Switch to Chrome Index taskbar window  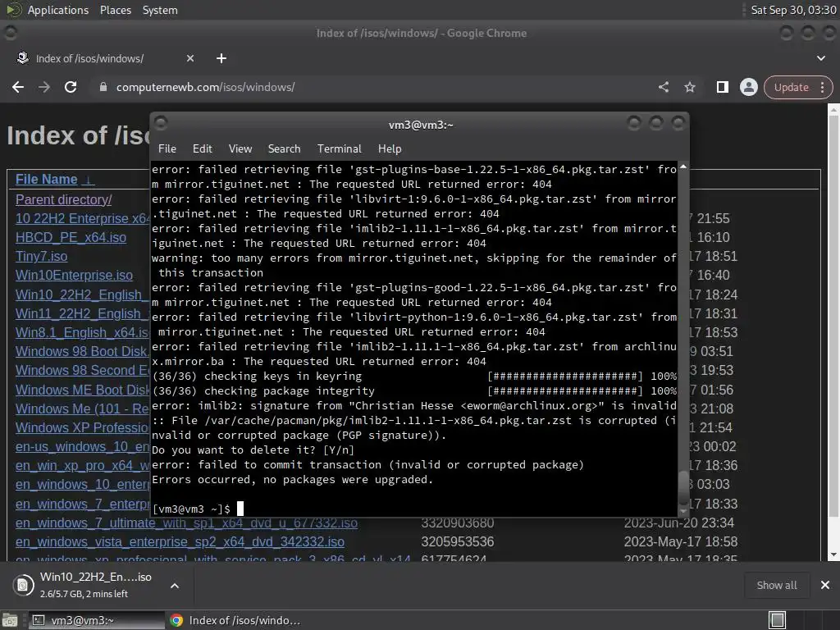coord(235,620)
